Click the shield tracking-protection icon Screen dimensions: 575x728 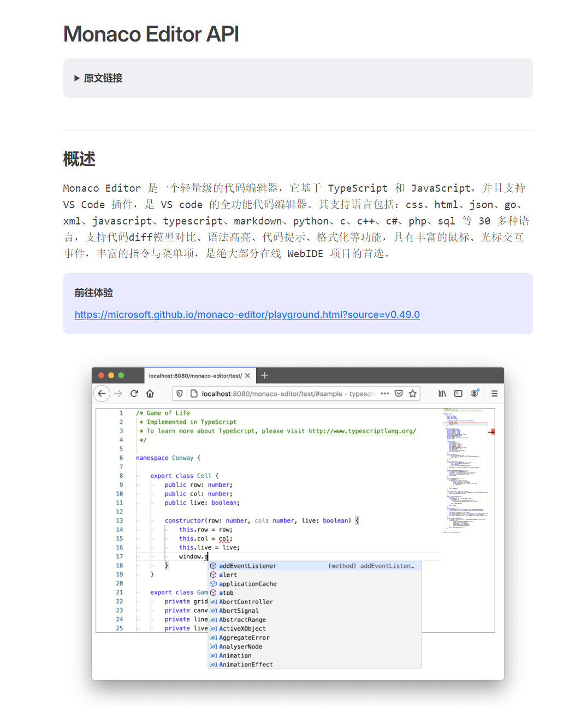(180, 393)
